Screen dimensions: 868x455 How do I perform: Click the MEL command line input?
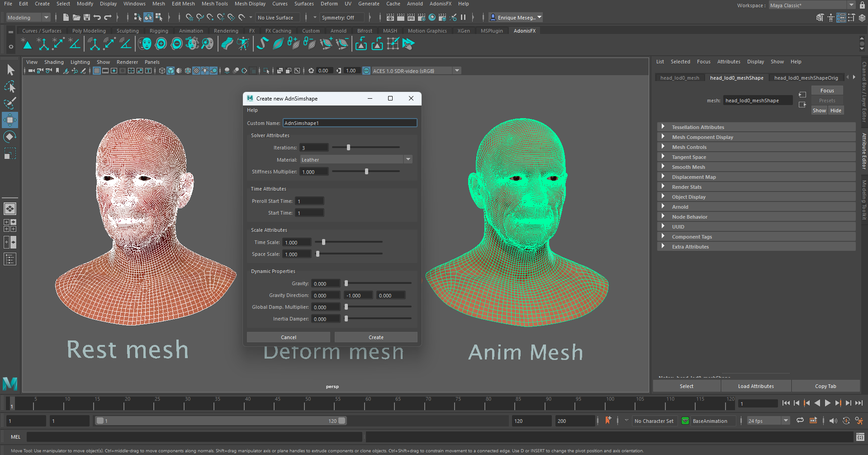point(194,437)
